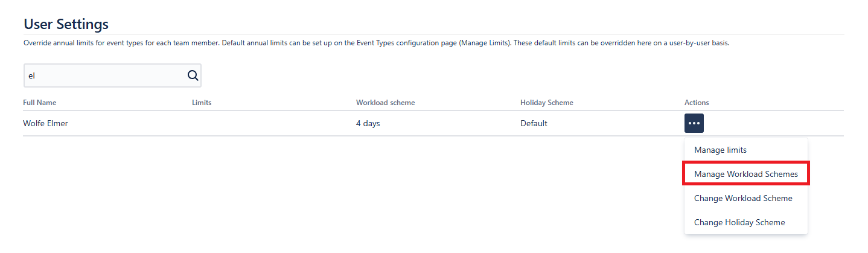Image resolution: width=868 pixels, height=253 pixels.
Task: Click the "User Settings" page heading
Action: (x=66, y=24)
